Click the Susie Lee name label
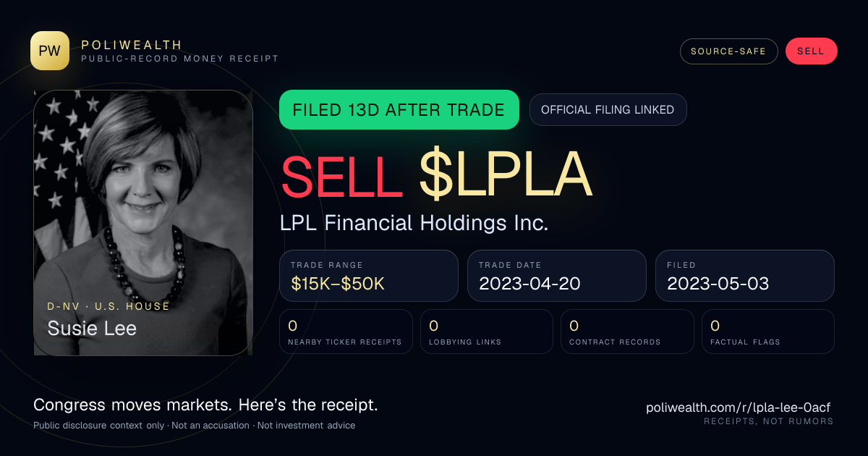This screenshot has width=868, height=456. (92, 328)
